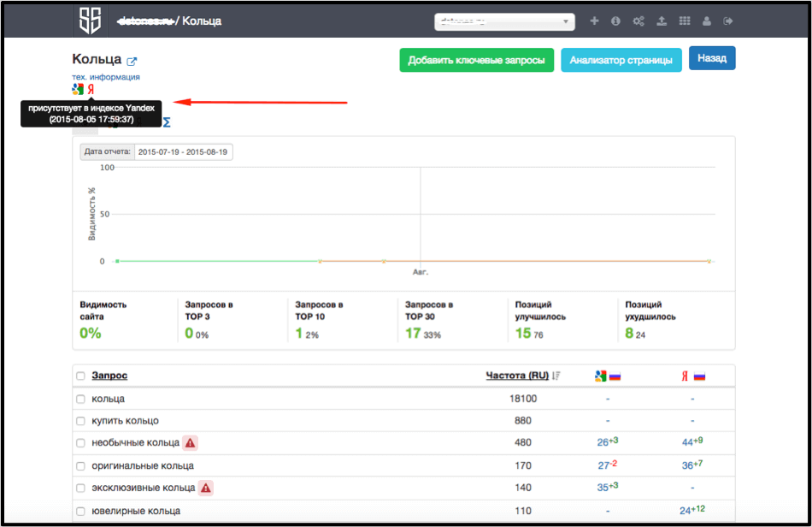Click the plus icon in top navbar
Screen dimensions: 812x527
point(595,21)
